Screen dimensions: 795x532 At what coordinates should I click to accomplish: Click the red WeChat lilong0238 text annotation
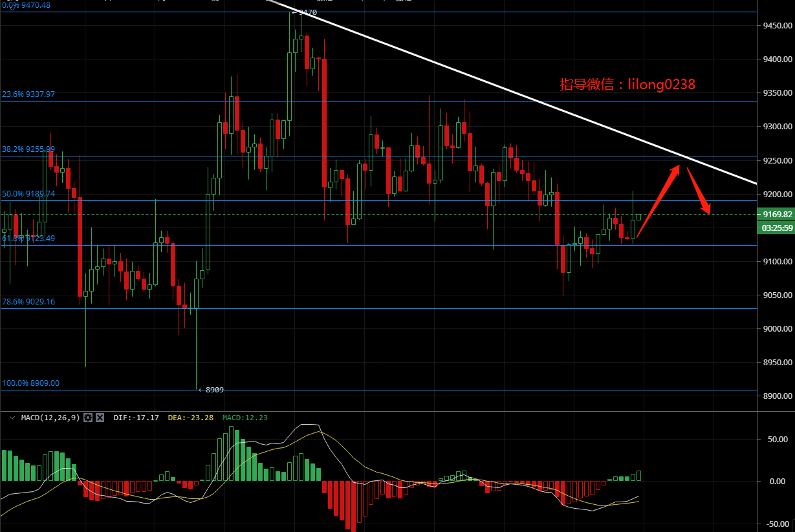(x=627, y=84)
